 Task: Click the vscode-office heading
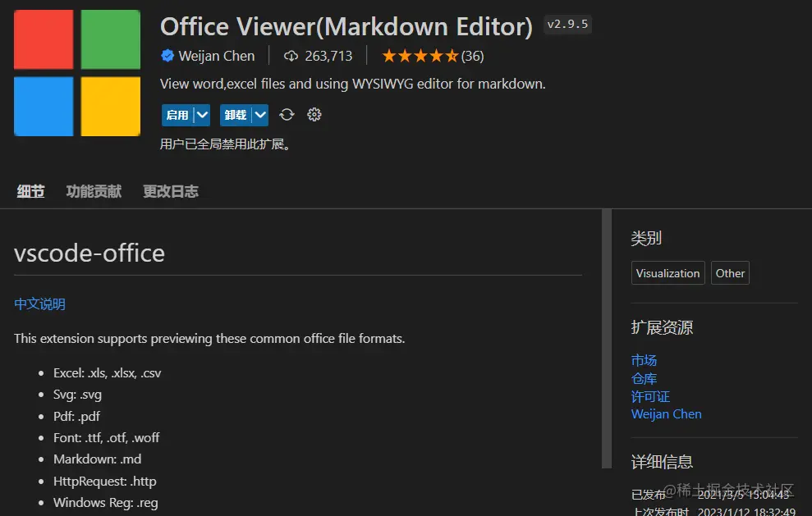coord(89,253)
